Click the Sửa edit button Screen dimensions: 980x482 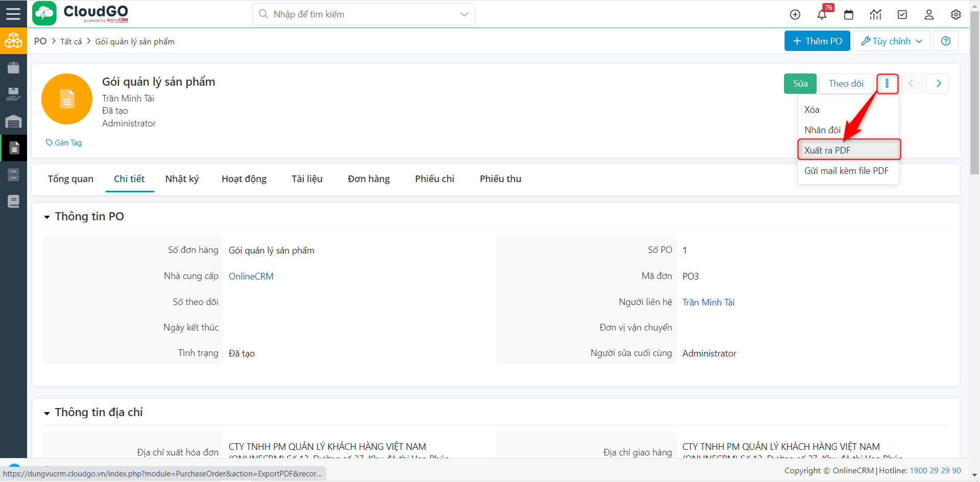(800, 84)
